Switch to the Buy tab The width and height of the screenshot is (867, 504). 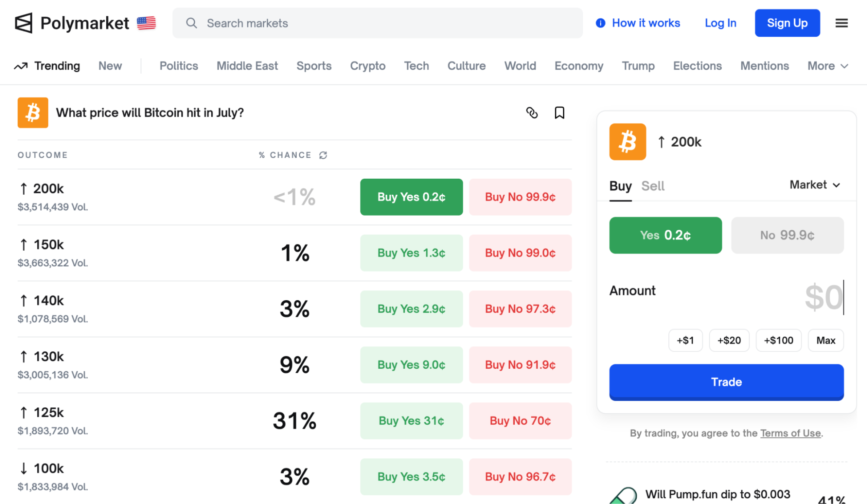point(620,186)
